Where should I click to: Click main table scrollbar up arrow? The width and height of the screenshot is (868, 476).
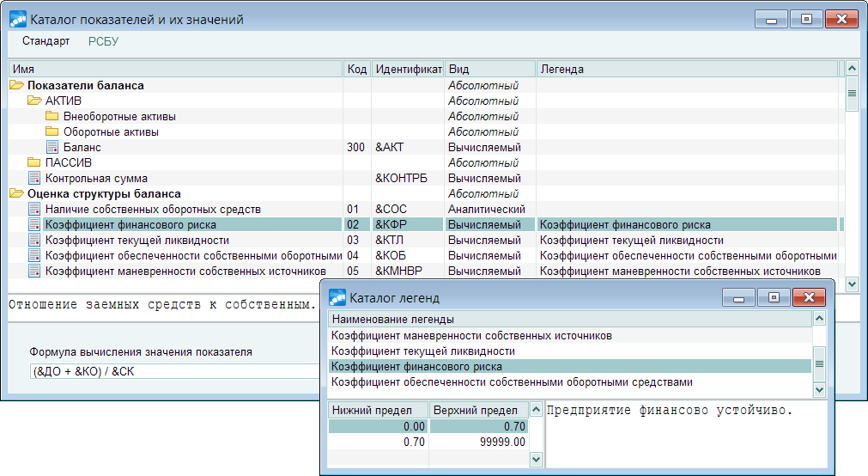tap(852, 69)
